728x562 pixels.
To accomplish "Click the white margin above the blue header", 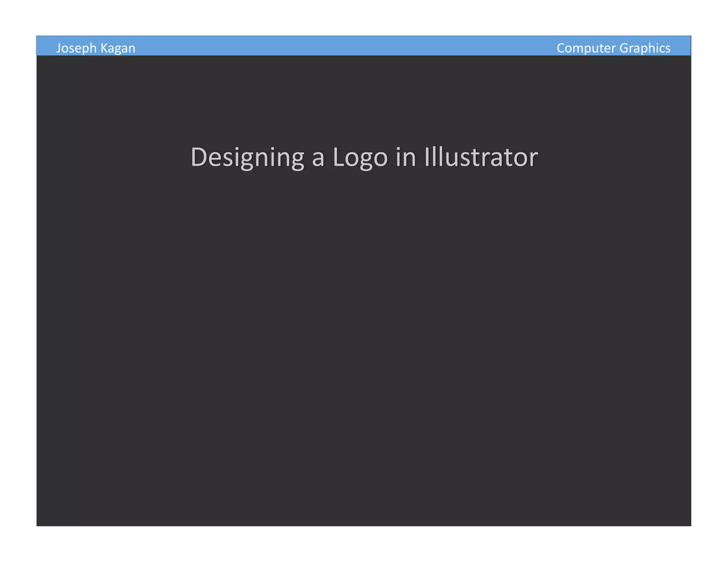I will tap(364, 18).
